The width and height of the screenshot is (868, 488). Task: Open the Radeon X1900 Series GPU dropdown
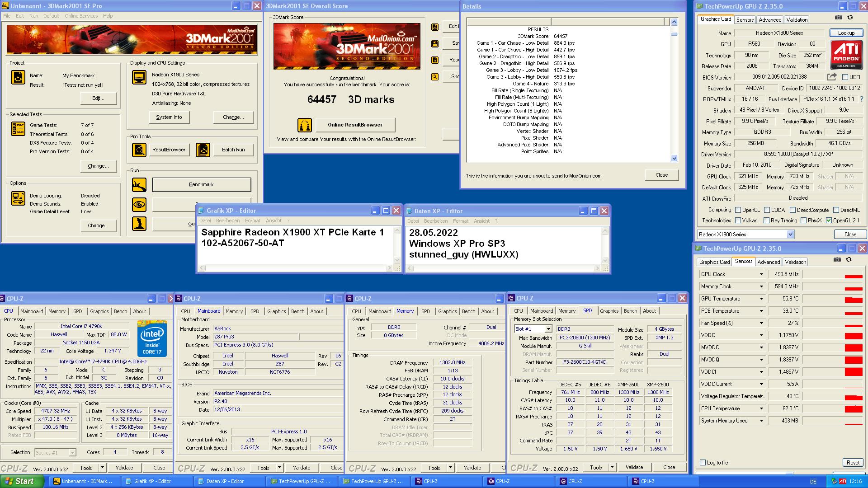click(790, 235)
